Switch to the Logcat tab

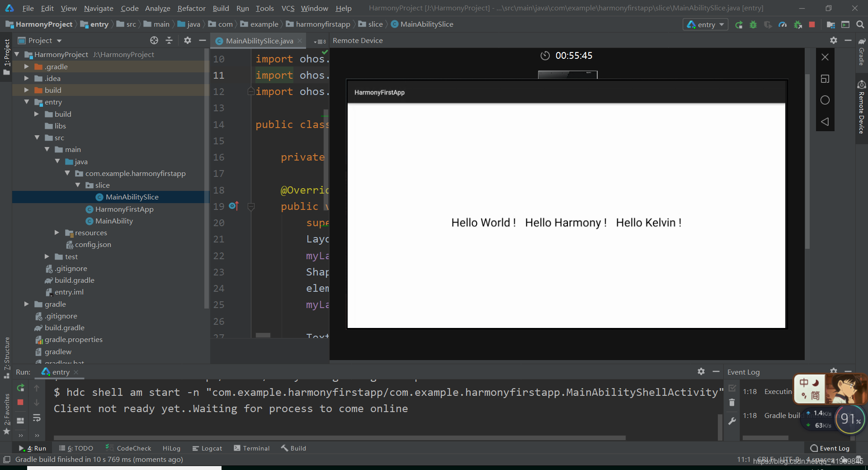(207, 448)
